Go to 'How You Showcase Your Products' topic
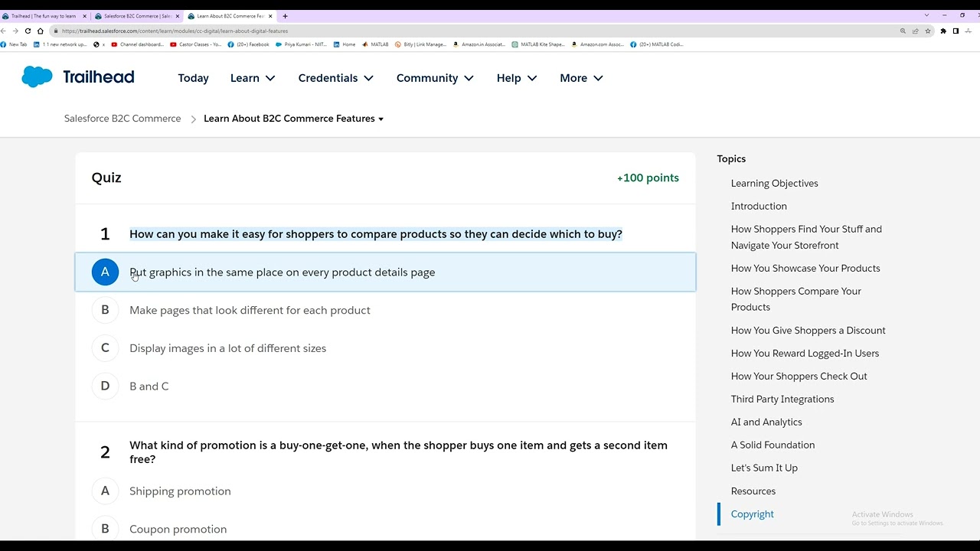 (x=805, y=268)
